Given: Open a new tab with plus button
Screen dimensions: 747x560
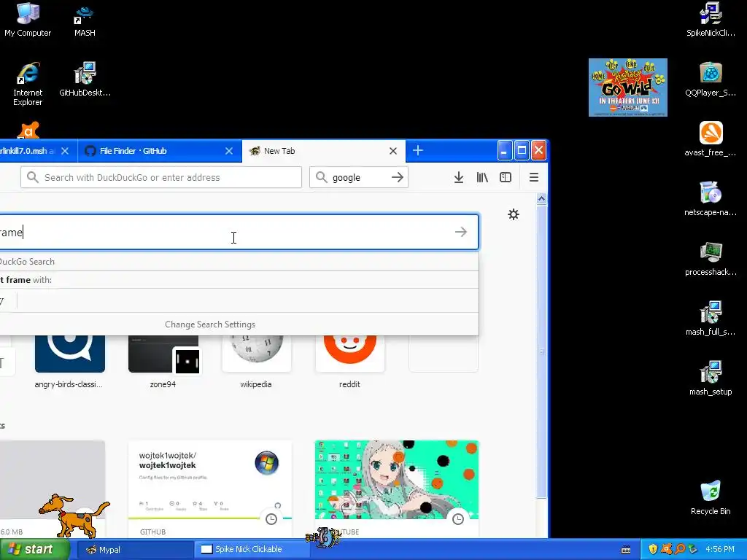Looking at the screenshot, I should [418, 150].
